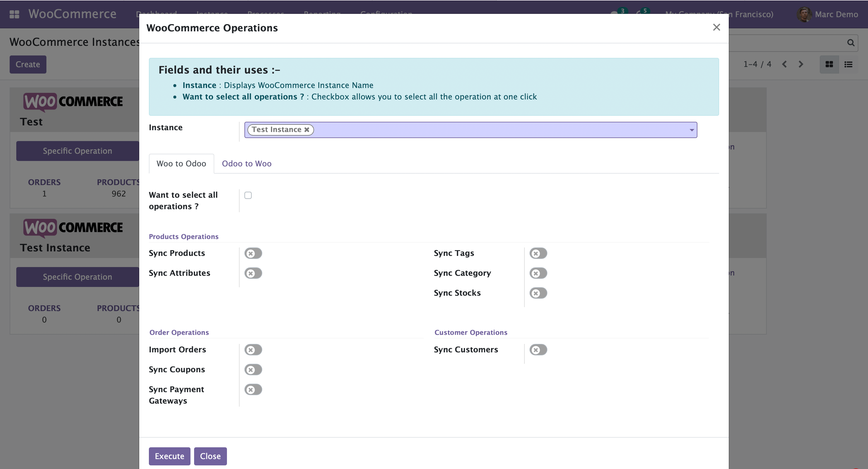
Task: Turn on Sync Stocks toggle
Action: [x=538, y=293]
